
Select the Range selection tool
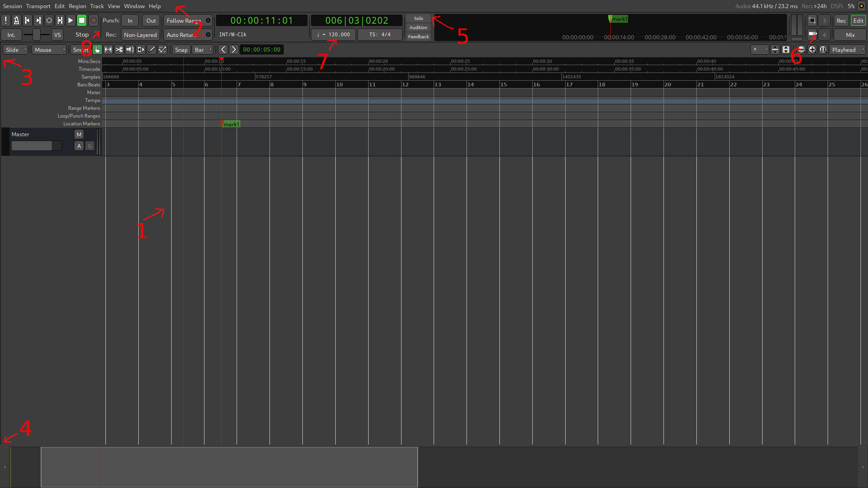pos(108,50)
